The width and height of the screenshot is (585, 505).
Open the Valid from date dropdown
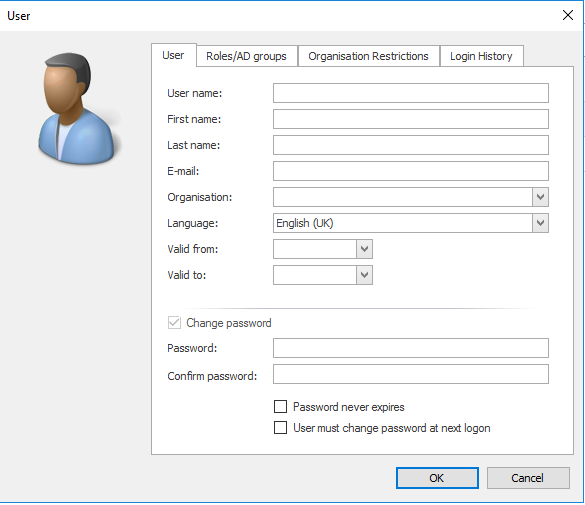(364, 249)
